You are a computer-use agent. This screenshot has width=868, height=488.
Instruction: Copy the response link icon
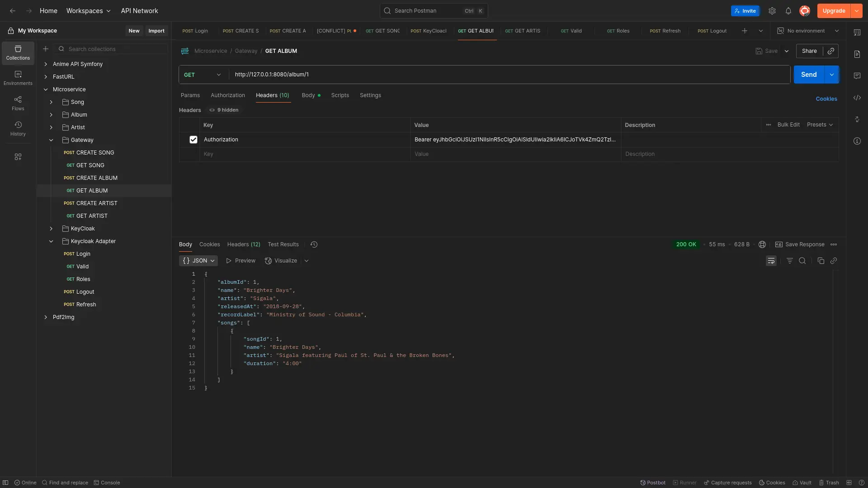pyautogui.click(x=834, y=261)
